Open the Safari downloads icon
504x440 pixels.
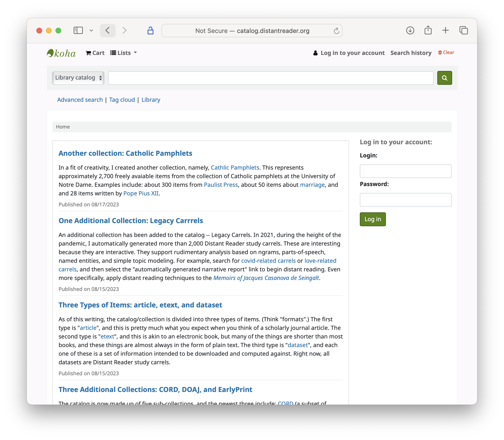[410, 30]
